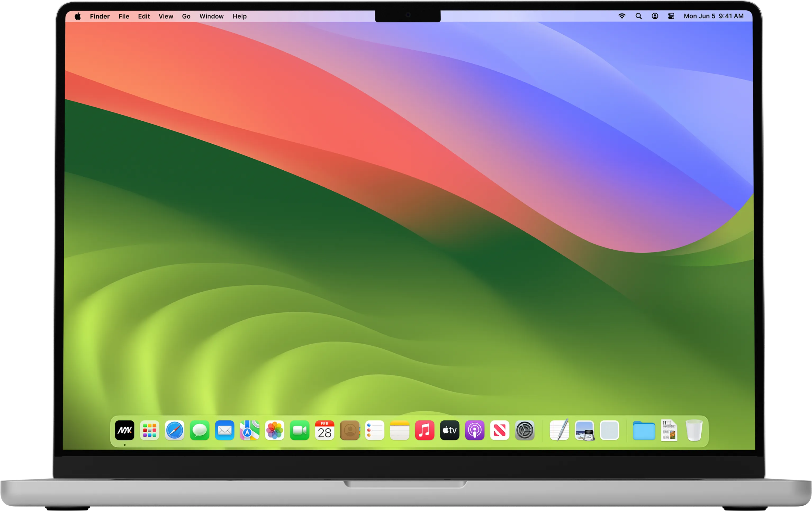Open Launchpad app grid
This screenshot has height=511, width=812.
tap(149, 430)
